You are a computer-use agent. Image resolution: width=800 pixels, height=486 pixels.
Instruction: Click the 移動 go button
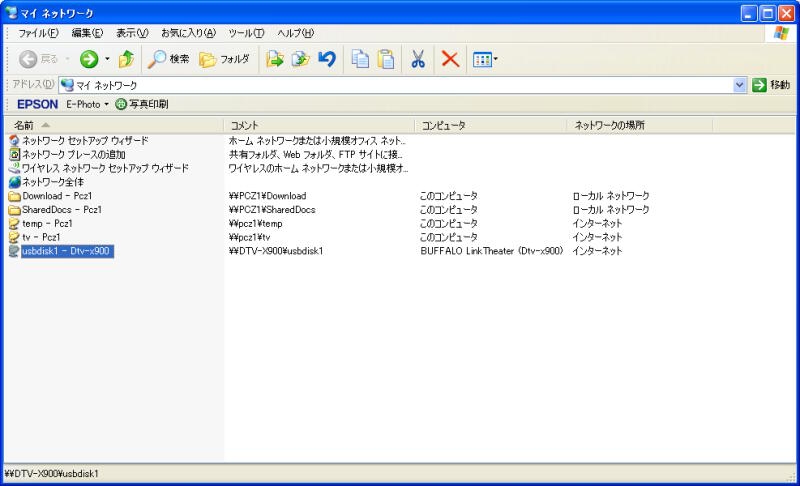coord(771,86)
